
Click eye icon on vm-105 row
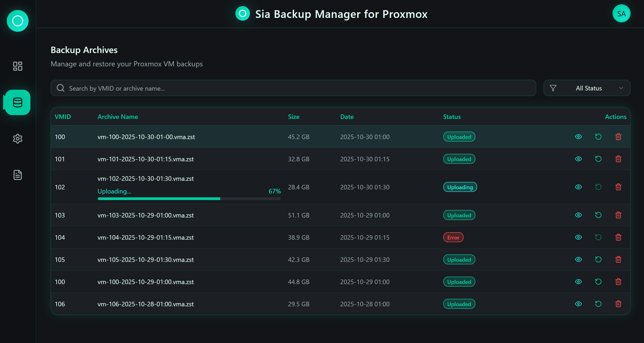pos(578,260)
